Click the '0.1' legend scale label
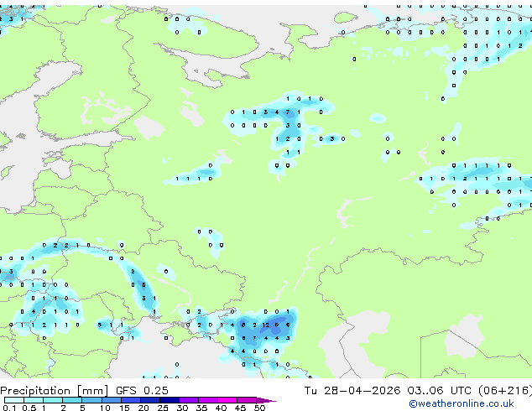This screenshot has height=411, width=532. click(x=9, y=408)
